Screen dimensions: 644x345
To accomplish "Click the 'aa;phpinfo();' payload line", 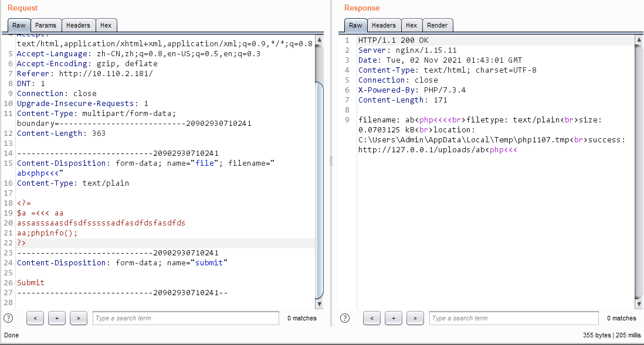I will coord(48,233).
